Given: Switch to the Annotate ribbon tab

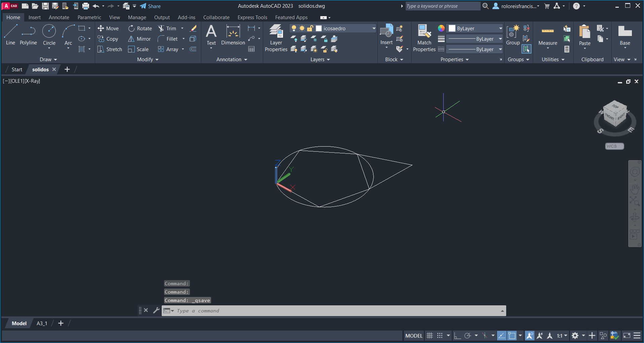Looking at the screenshot, I should coord(59,17).
